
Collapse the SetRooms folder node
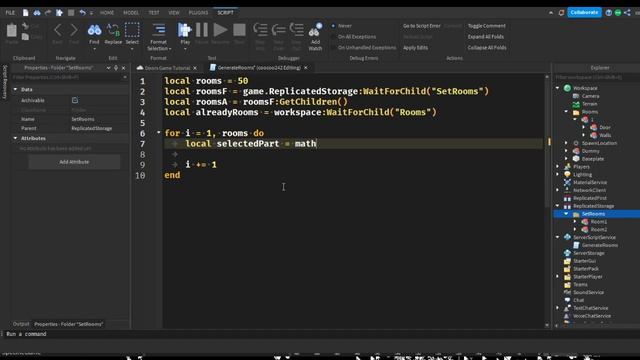[566, 213]
